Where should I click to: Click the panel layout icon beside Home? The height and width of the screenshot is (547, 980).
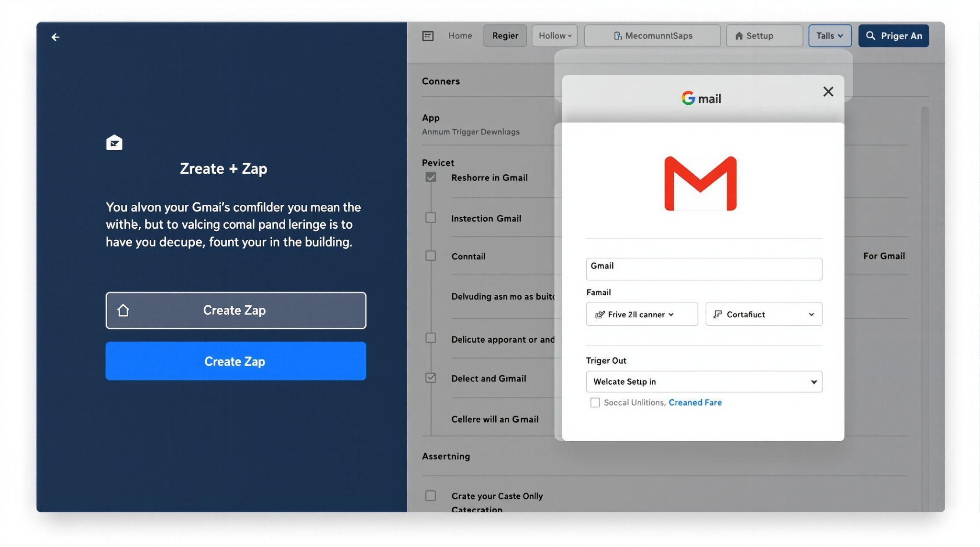[428, 36]
